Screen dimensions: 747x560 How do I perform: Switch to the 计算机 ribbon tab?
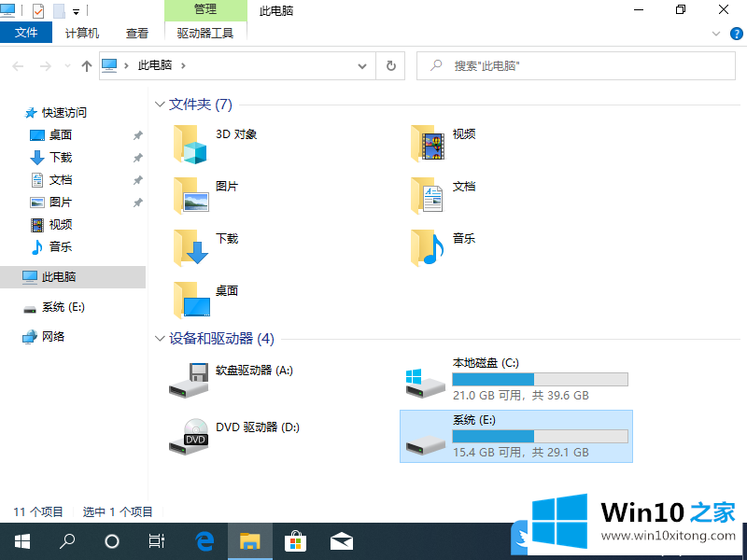[x=82, y=33]
